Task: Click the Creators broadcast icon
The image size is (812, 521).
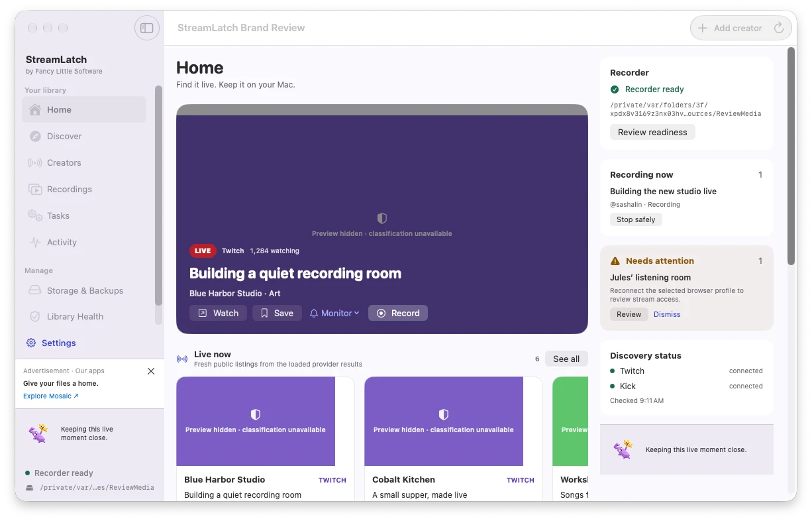Action: tap(35, 162)
